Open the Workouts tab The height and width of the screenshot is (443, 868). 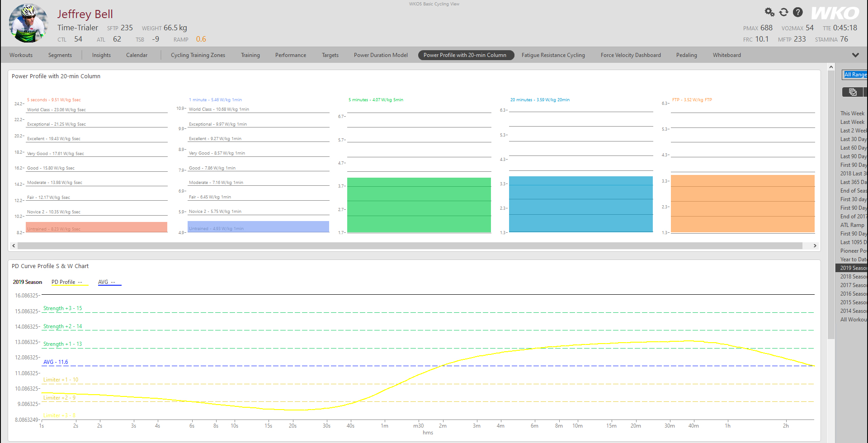click(21, 55)
